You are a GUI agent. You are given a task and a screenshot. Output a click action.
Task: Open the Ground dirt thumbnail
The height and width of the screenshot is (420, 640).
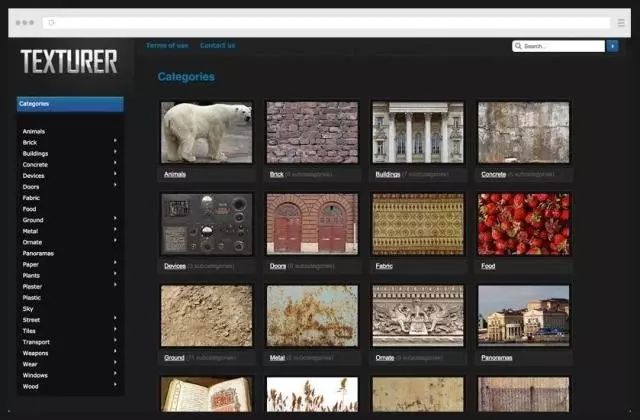tap(207, 316)
